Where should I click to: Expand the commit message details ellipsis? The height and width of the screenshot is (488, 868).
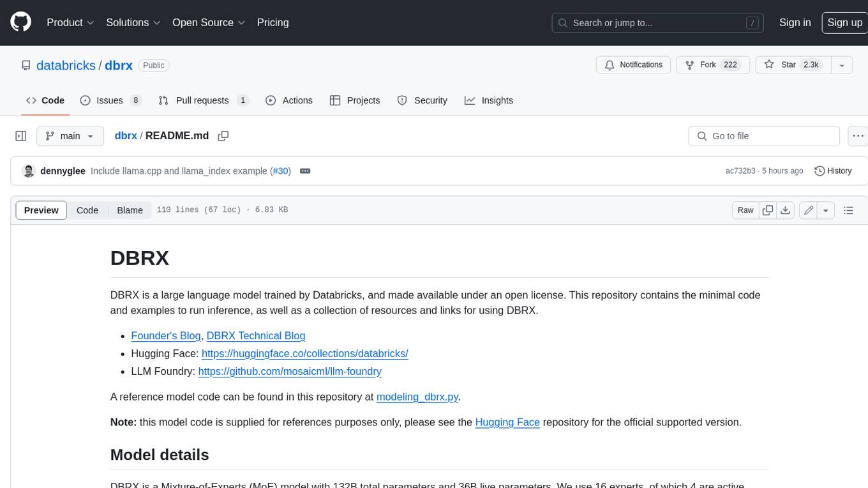click(x=305, y=171)
